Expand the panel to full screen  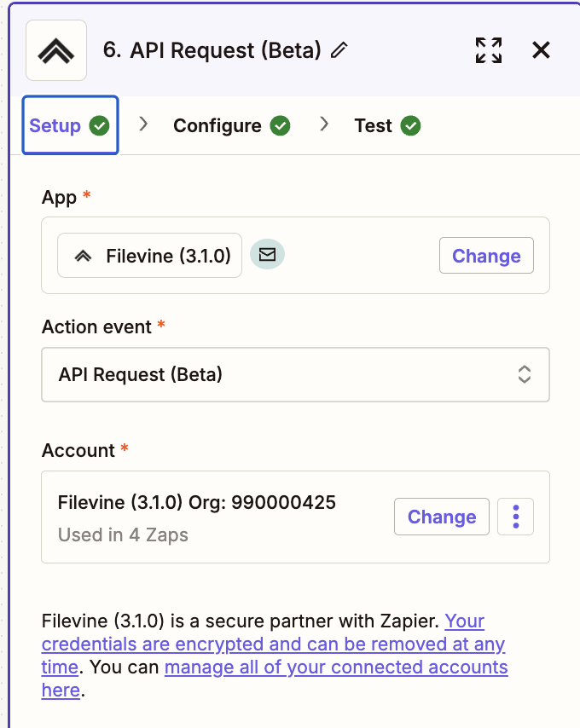click(489, 50)
